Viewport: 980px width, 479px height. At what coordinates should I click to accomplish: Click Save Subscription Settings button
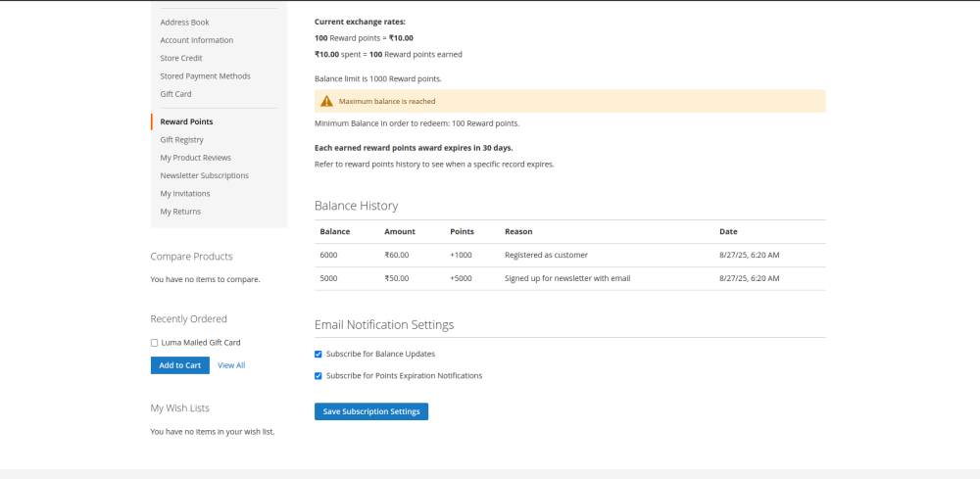tap(371, 411)
